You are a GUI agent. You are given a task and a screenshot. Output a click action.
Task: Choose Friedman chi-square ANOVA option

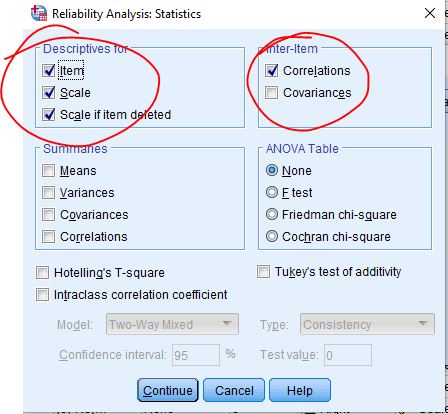272,214
